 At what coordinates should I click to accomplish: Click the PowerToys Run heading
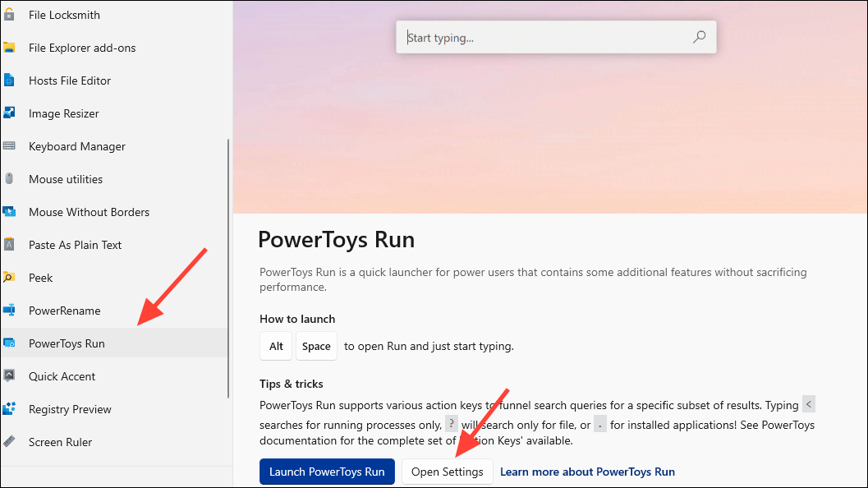[x=337, y=240]
